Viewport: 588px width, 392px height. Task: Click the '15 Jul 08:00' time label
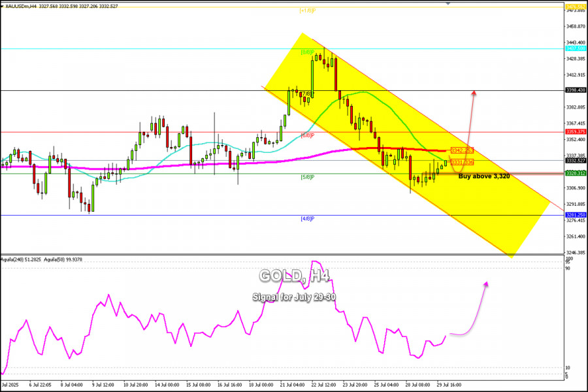pyautogui.click(x=199, y=385)
